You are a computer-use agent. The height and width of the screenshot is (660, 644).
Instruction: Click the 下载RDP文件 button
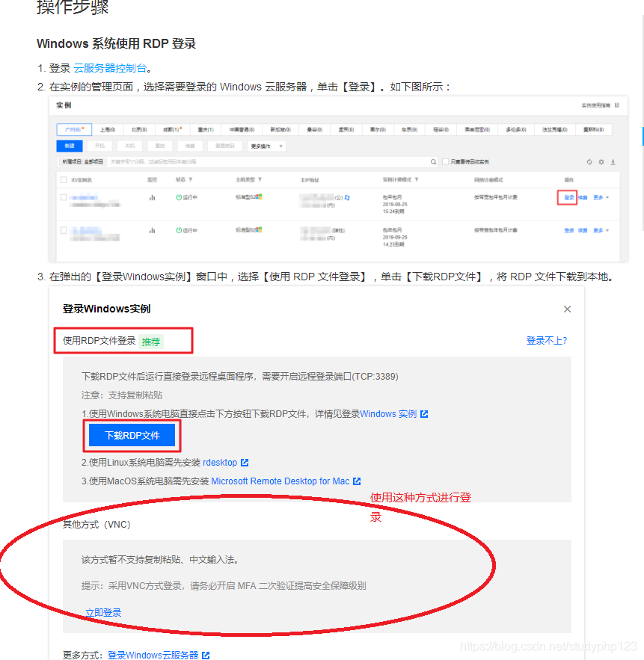[132, 435]
